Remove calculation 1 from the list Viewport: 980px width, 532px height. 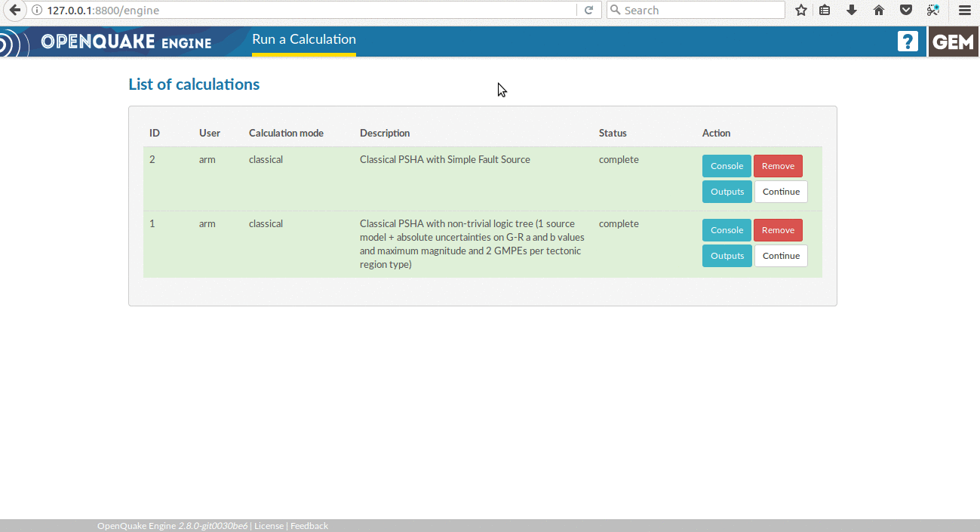tap(778, 230)
